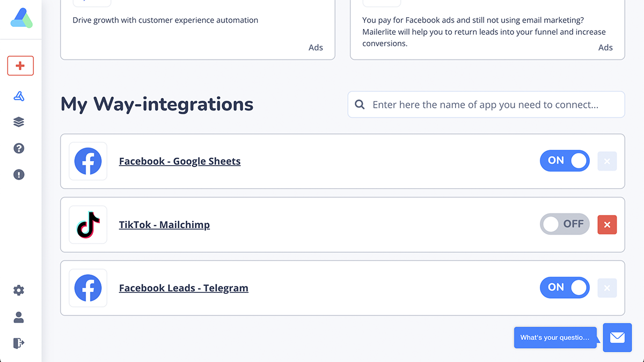Open the stacked layers sidebar icon
The height and width of the screenshot is (362, 644).
19,122
